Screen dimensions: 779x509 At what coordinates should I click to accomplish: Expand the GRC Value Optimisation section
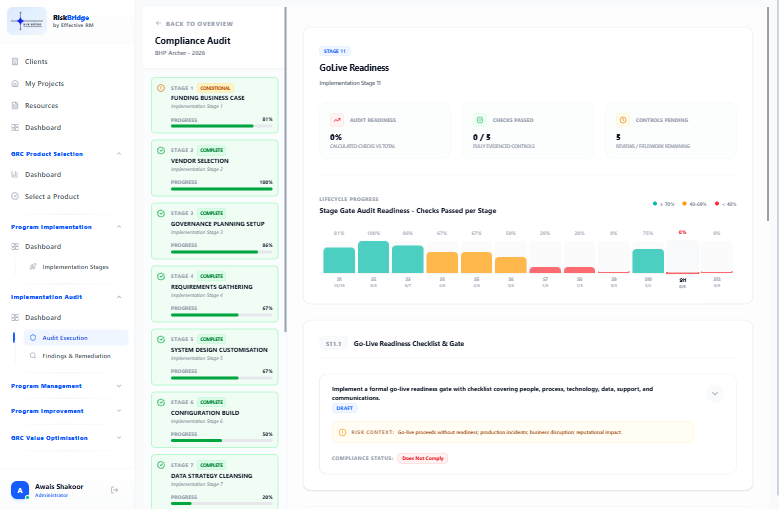pyautogui.click(x=119, y=438)
